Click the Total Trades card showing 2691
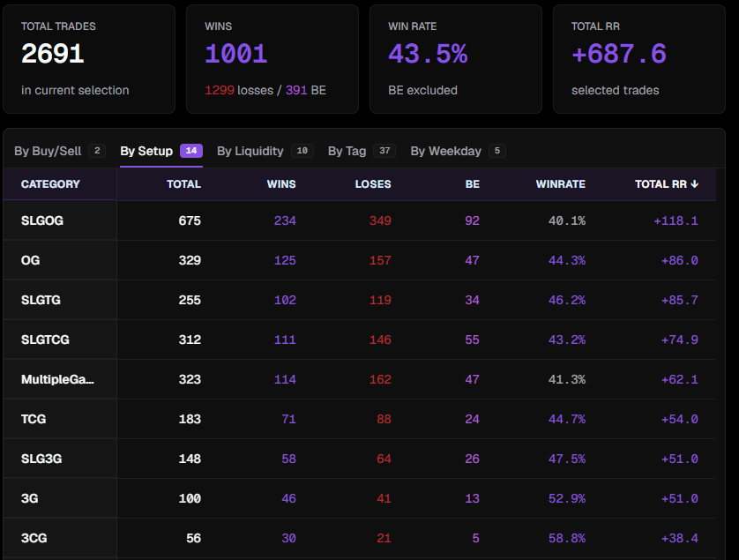The width and height of the screenshot is (739, 560). click(89, 59)
